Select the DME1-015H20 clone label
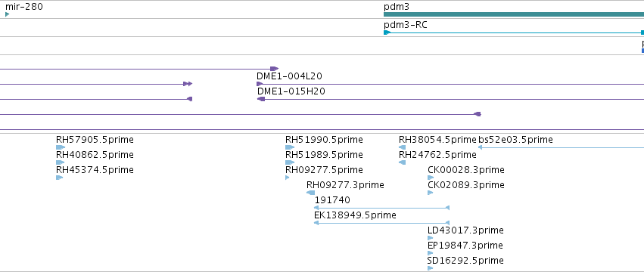Screen dimensions: 644x272 coord(291,91)
